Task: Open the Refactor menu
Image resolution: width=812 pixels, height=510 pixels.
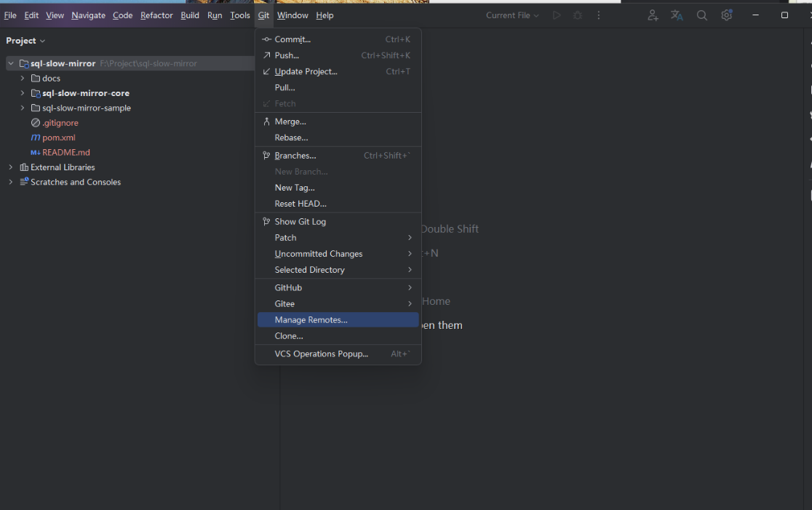Action: (156, 15)
